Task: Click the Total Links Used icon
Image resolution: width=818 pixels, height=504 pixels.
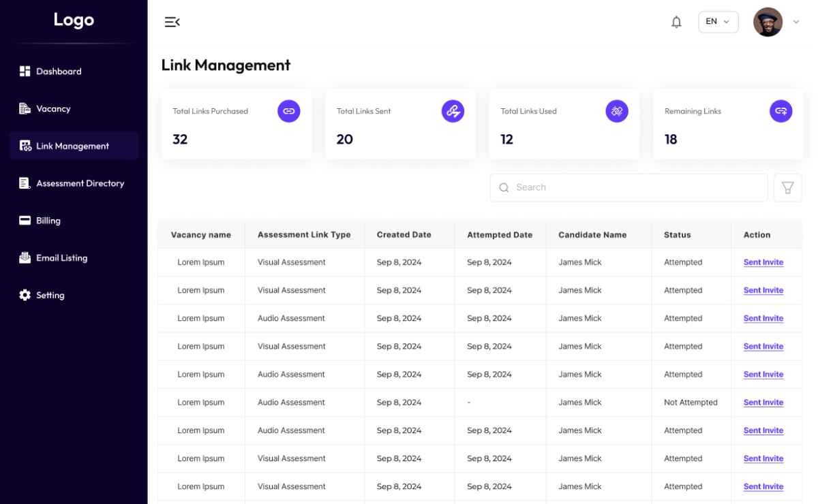Action: [x=617, y=111]
